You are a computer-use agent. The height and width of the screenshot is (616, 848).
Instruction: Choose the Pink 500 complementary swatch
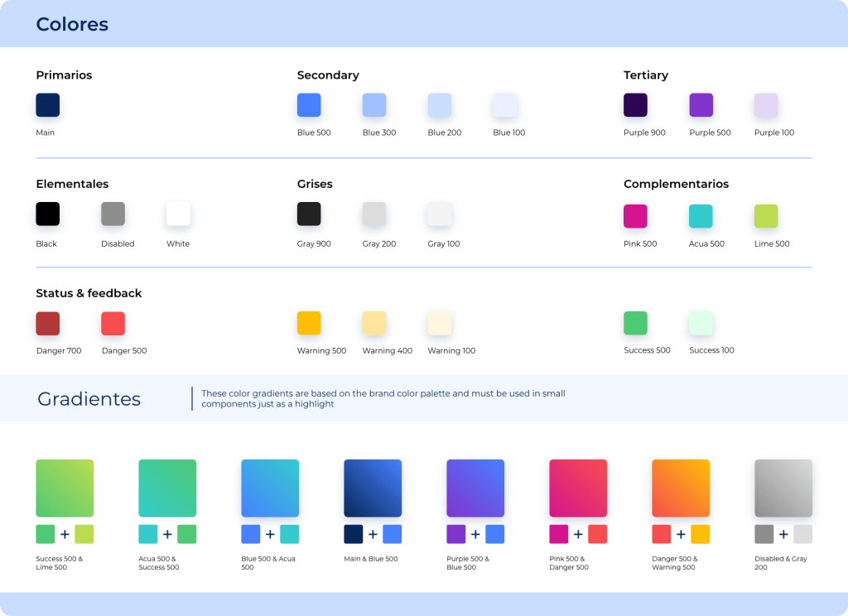pos(635,216)
